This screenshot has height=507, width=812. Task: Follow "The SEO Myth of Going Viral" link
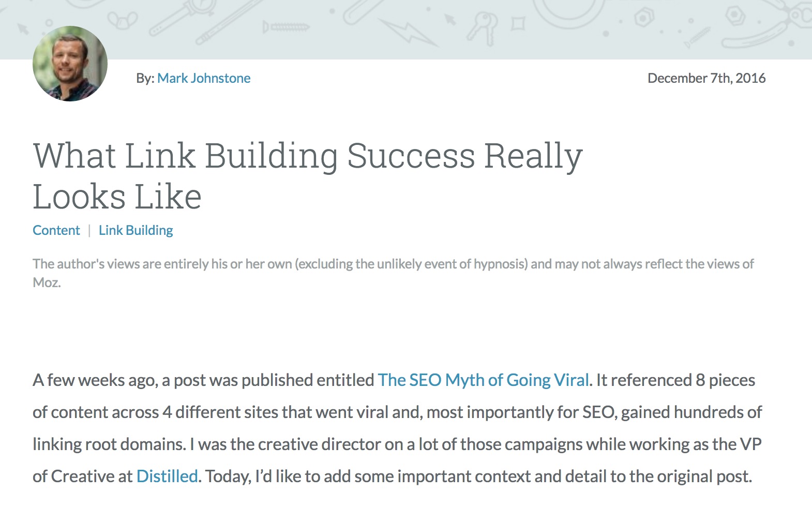coord(483,380)
